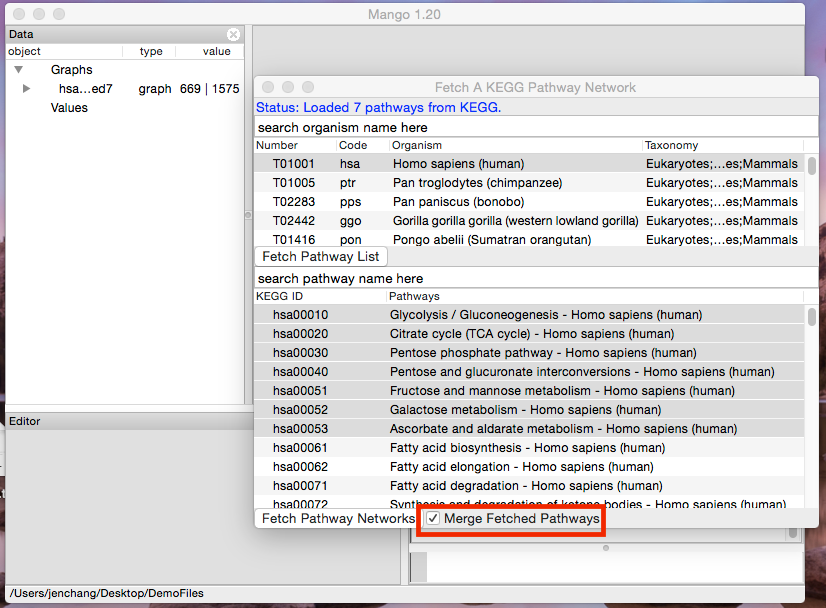Click the T01005 organism number cell
826x608 pixels.
click(x=293, y=183)
